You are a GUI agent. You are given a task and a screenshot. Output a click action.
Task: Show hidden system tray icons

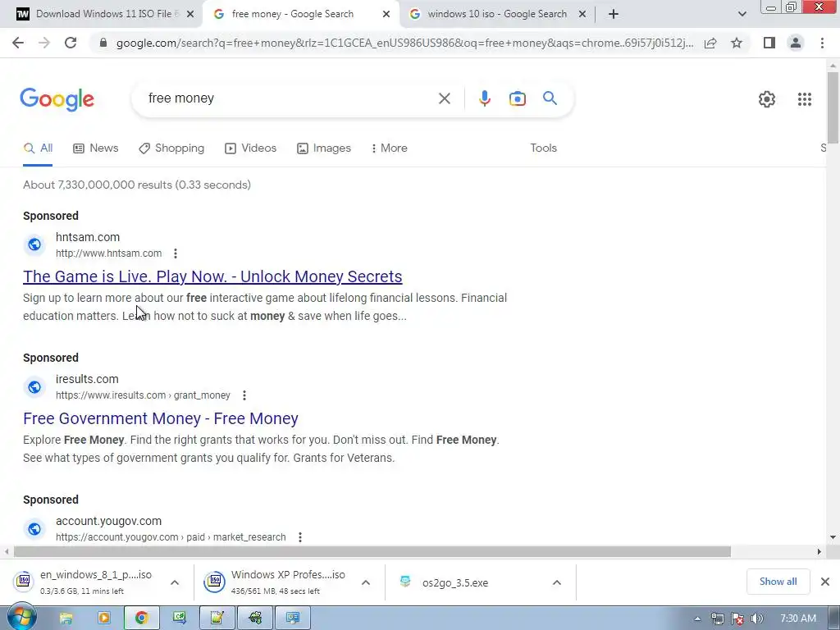697,619
